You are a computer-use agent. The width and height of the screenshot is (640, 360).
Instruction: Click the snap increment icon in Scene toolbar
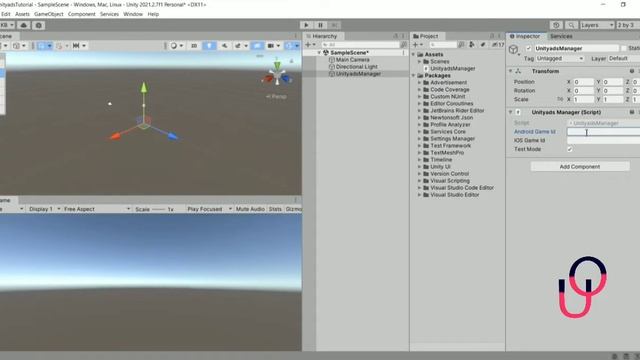point(79,46)
